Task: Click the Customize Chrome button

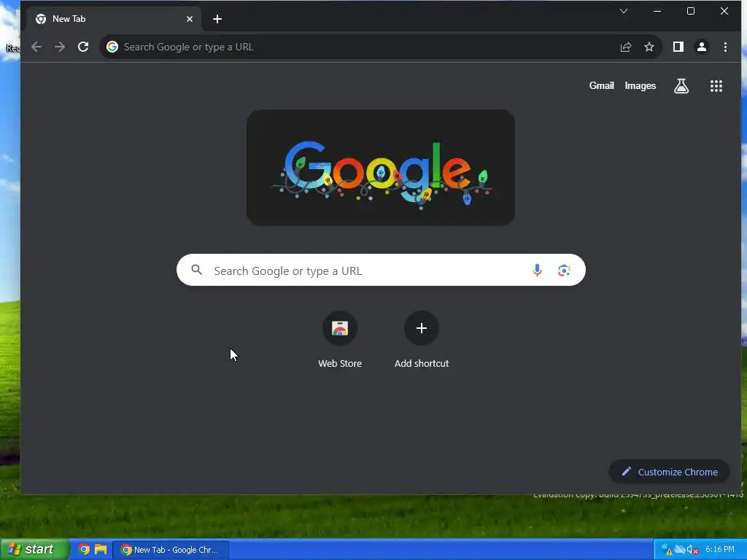Action: point(669,472)
